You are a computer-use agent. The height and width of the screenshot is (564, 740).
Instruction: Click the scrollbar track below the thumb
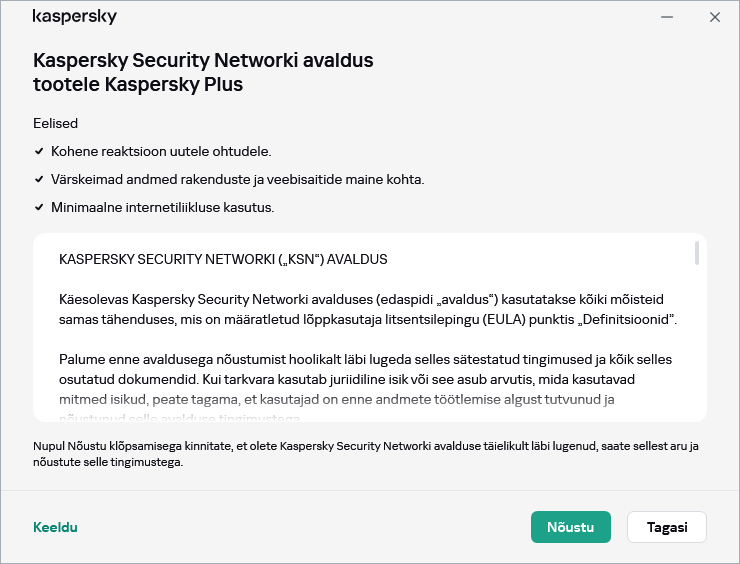click(696, 340)
